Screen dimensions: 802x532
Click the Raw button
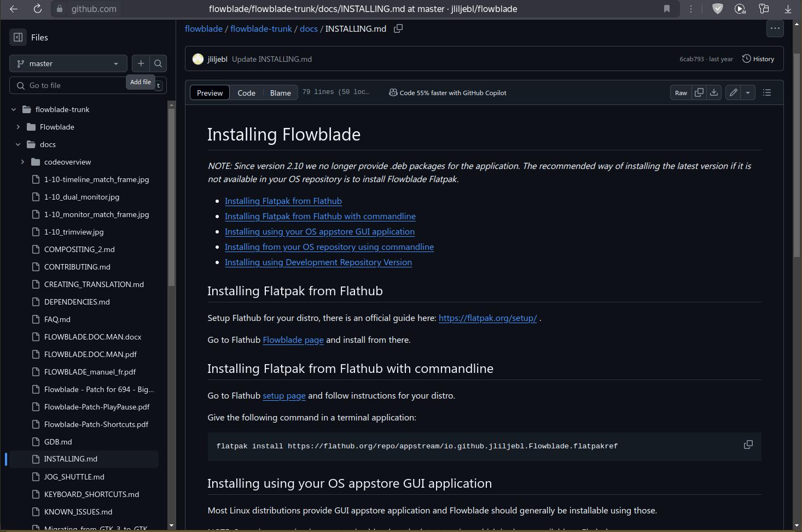pos(681,93)
